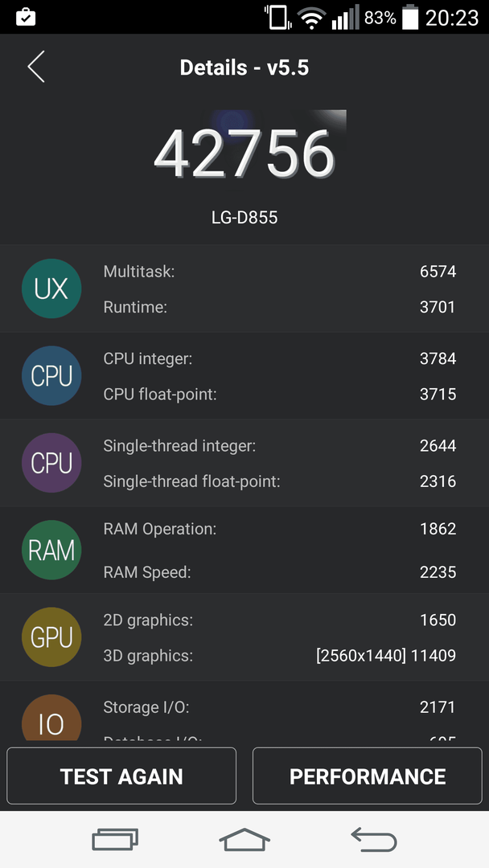The image size is (489, 868).
Task: Select the green RAM category icon
Action: coord(51,550)
